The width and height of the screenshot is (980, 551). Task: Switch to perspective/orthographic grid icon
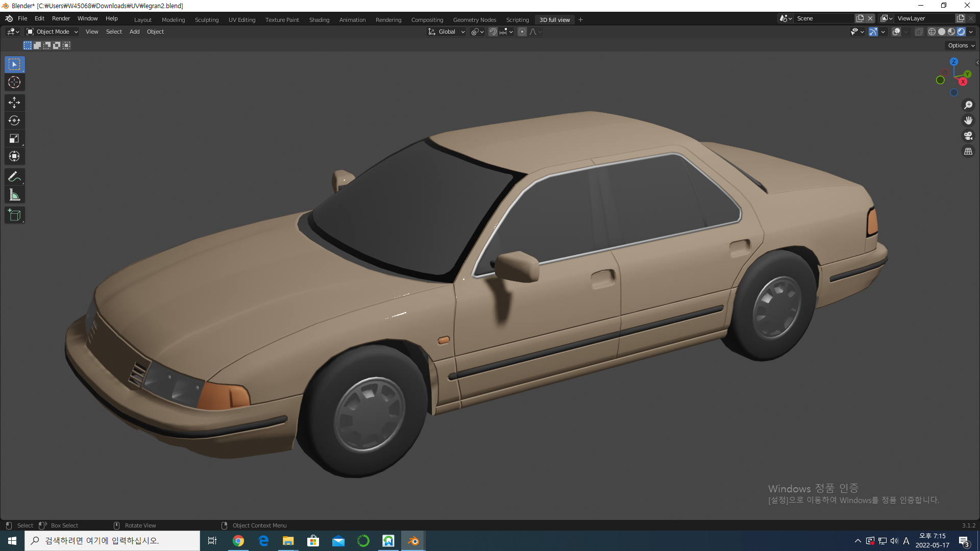[x=968, y=152]
